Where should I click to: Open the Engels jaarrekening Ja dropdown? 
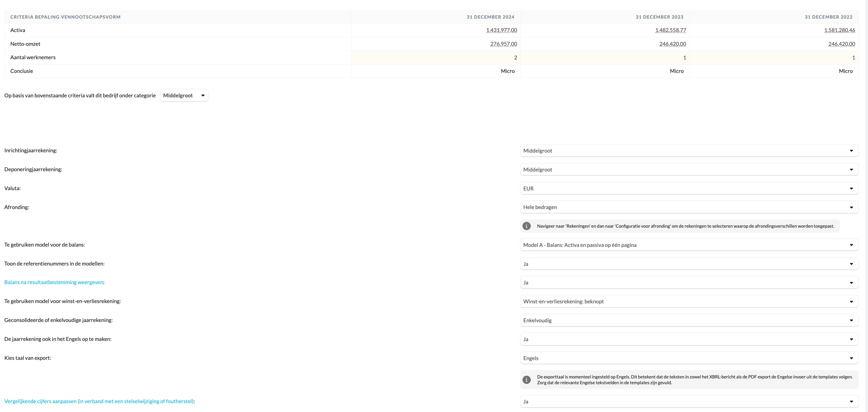(689, 339)
